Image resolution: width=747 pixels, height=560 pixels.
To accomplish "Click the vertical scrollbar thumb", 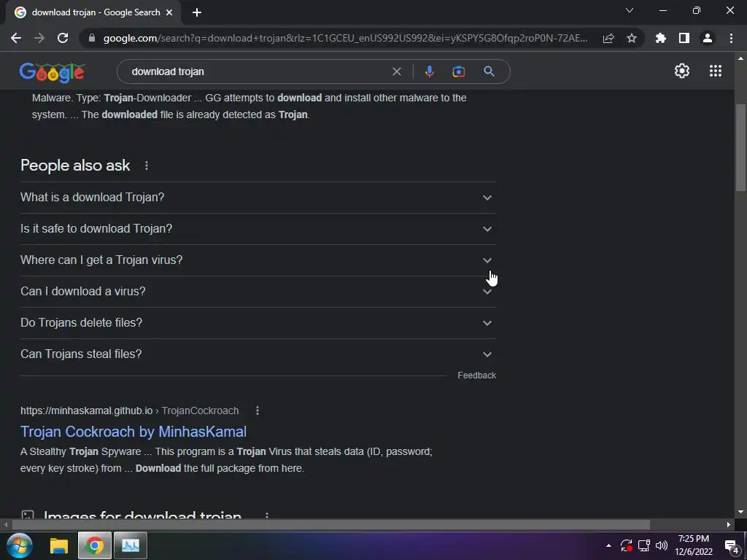I will (x=740, y=147).
